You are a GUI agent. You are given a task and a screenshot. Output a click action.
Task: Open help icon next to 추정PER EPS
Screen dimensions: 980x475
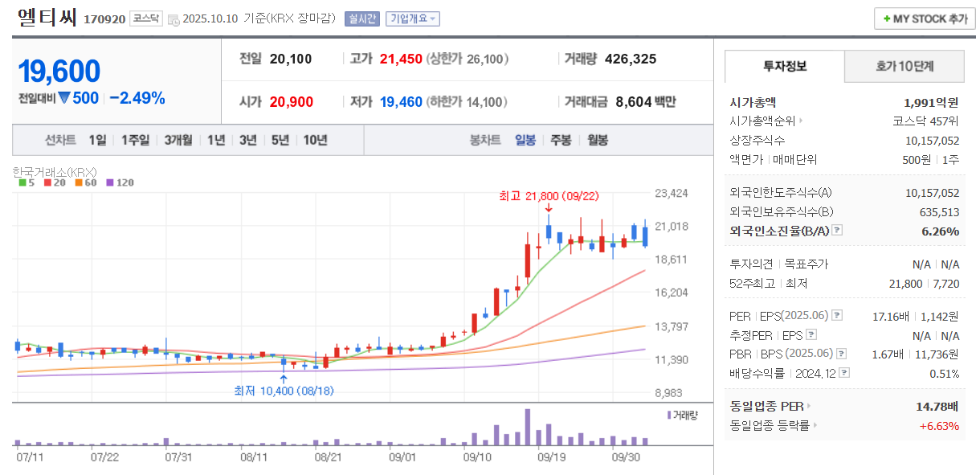pos(811,335)
